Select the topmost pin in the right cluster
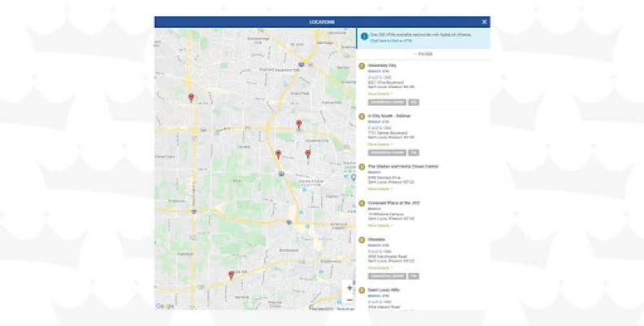Image resolution: width=644 pixels, height=326 pixels. (299, 124)
